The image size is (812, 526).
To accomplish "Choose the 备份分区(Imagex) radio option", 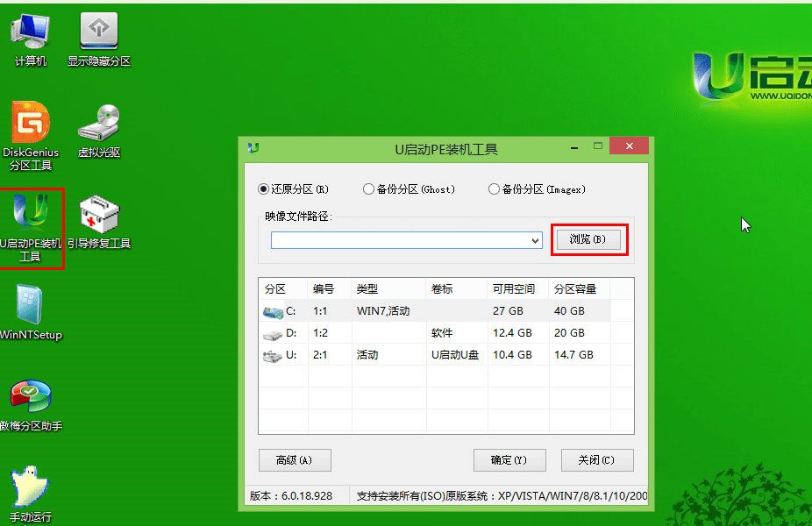I will coord(495,189).
